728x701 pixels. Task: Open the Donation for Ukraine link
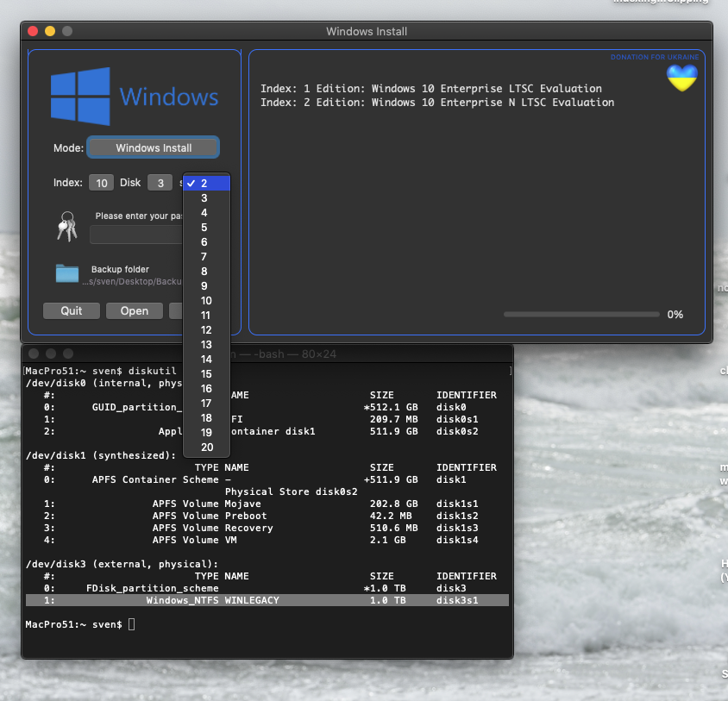coord(655,57)
